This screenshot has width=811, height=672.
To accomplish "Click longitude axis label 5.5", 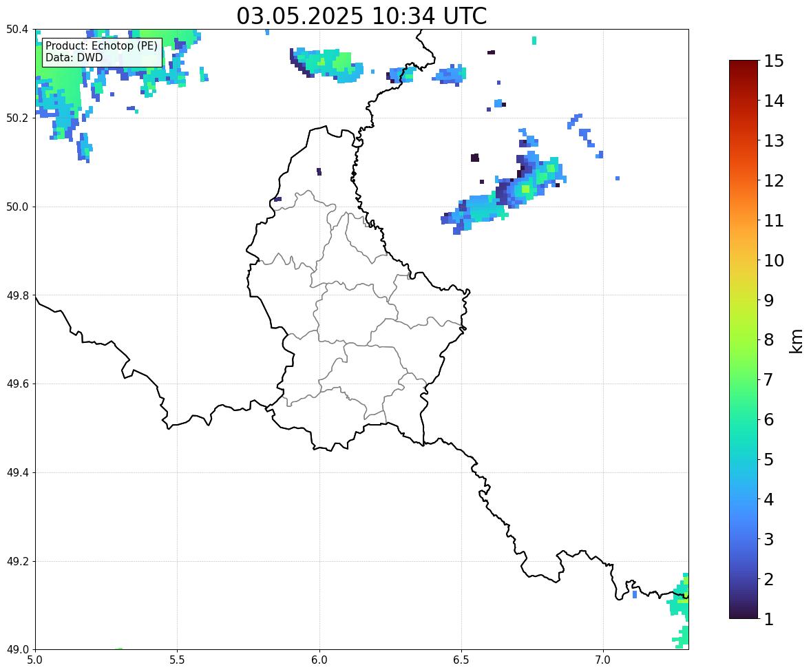I will 178,660.
